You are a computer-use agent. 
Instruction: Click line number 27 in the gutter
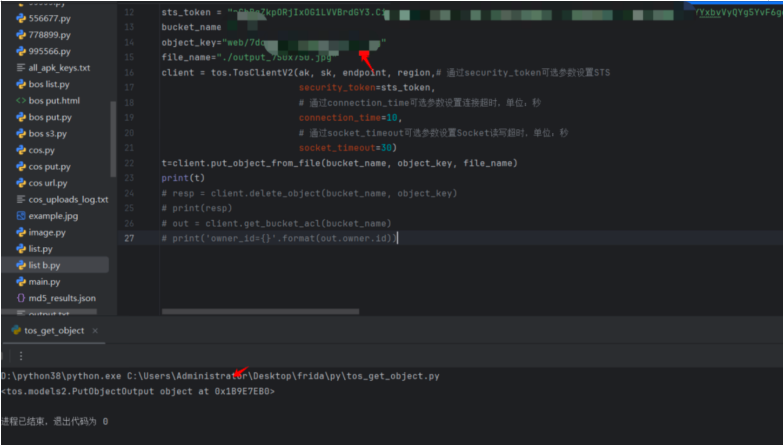[129, 238]
